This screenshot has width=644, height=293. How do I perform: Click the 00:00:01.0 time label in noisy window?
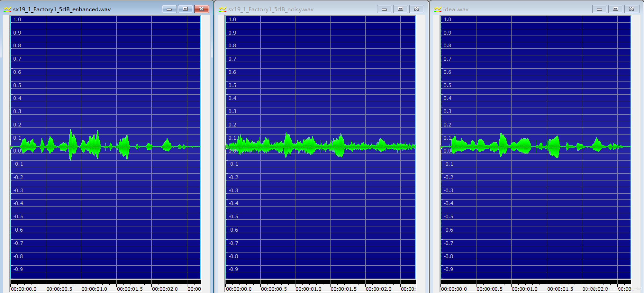click(308, 289)
